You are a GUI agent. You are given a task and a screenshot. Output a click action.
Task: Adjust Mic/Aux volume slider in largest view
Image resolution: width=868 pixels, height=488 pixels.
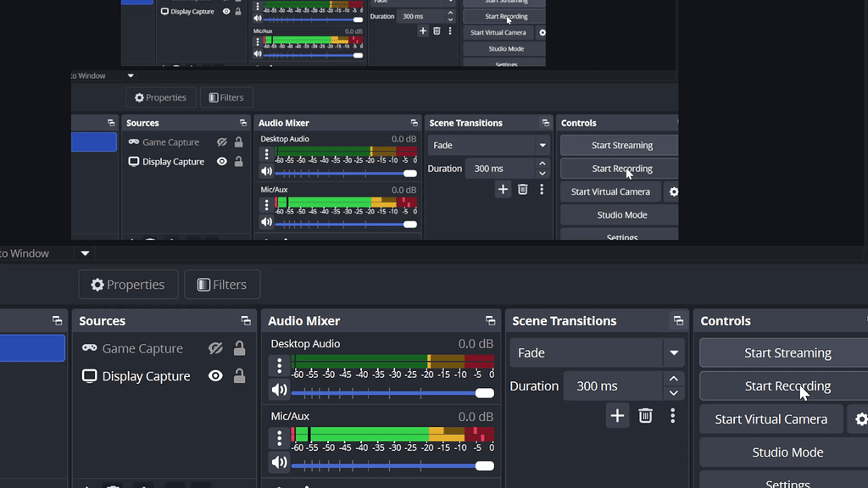coord(392,466)
